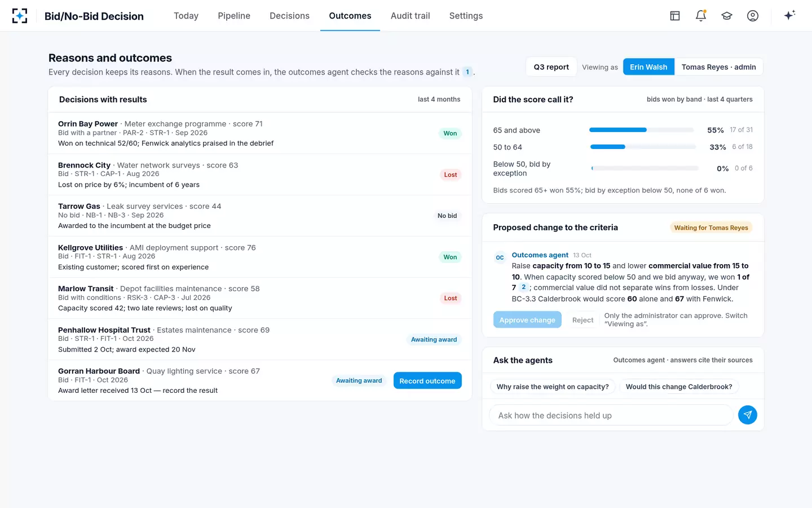This screenshot has width=812, height=508.
Task: Click the graduation cap learning icon
Action: pos(727,16)
